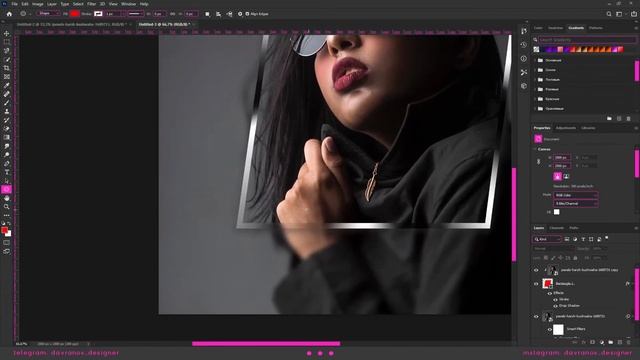640x360 pixels.
Task: Open the Window menu
Action: 128,4
